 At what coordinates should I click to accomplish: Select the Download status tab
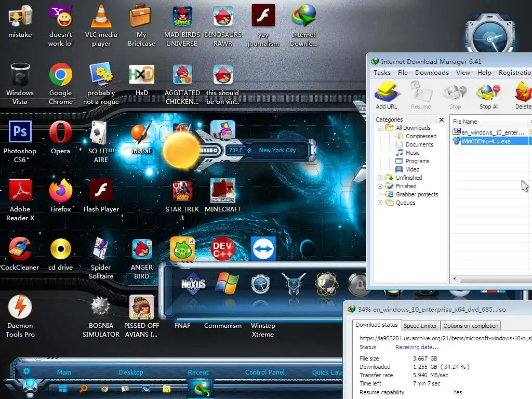pyautogui.click(x=377, y=325)
